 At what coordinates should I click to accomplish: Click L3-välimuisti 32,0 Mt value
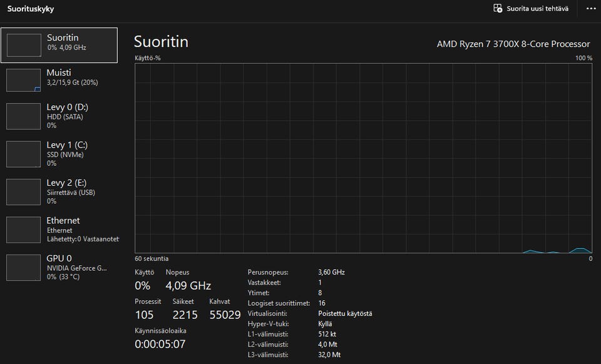[x=329, y=355]
